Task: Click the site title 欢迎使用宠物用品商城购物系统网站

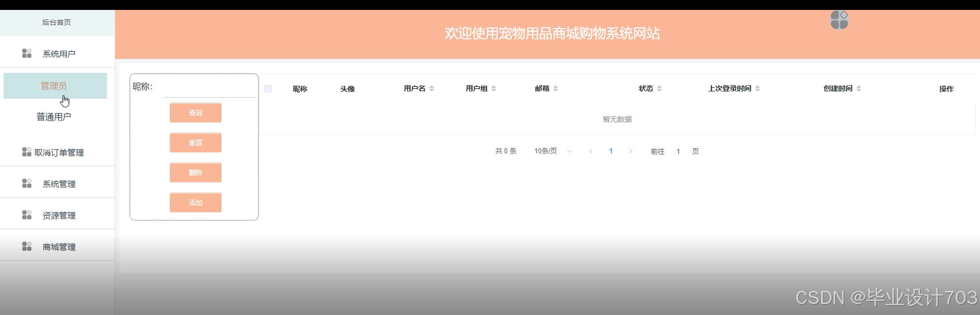Action: point(552,33)
